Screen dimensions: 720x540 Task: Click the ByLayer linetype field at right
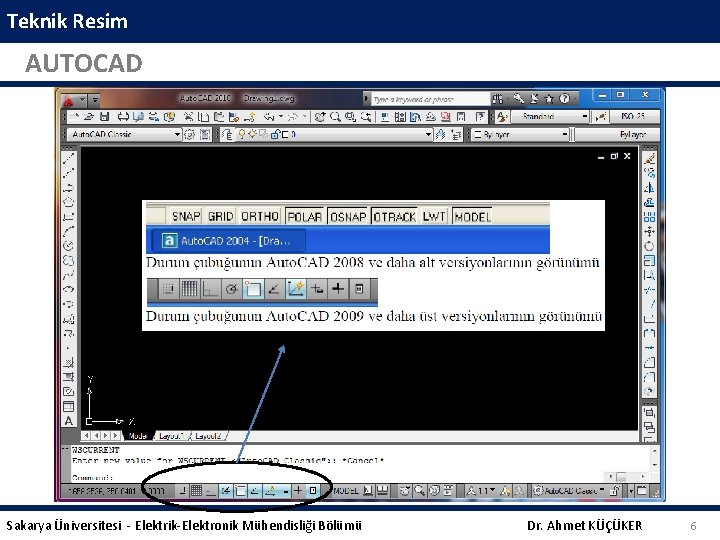pos(617,135)
